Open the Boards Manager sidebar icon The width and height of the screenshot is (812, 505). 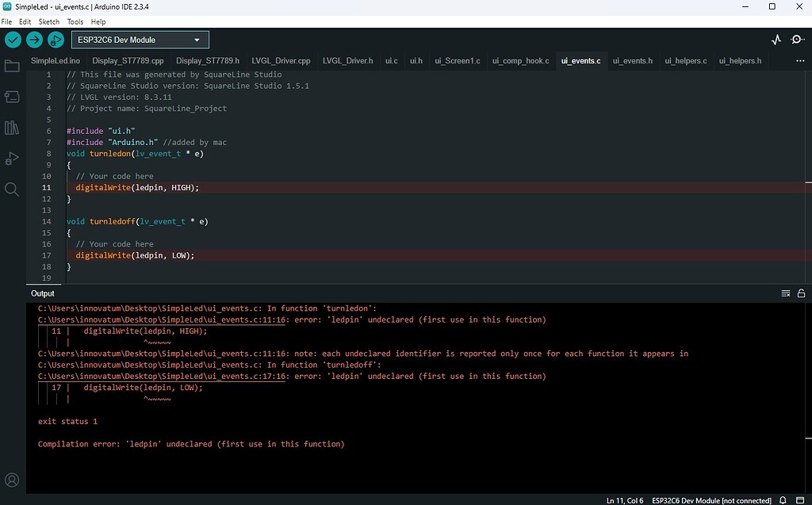pos(11,97)
